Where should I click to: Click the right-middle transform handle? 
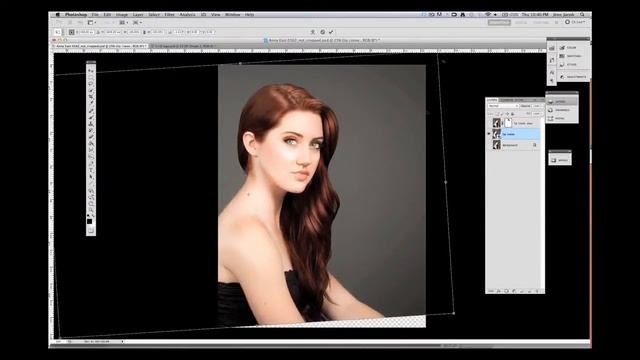[445, 182]
